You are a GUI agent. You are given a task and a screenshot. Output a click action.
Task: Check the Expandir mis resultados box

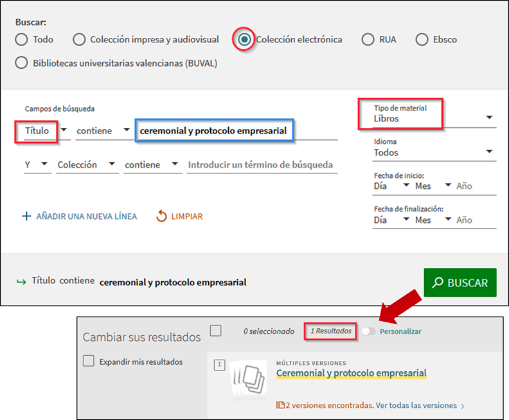coord(89,362)
